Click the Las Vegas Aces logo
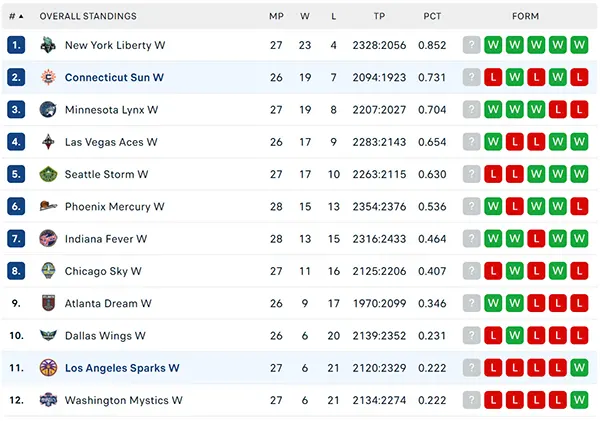This screenshot has height=421, width=600. coord(48,142)
